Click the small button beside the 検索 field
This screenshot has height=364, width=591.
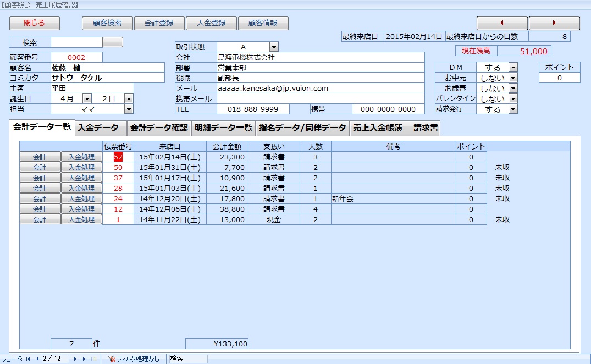(x=113, y=42)
